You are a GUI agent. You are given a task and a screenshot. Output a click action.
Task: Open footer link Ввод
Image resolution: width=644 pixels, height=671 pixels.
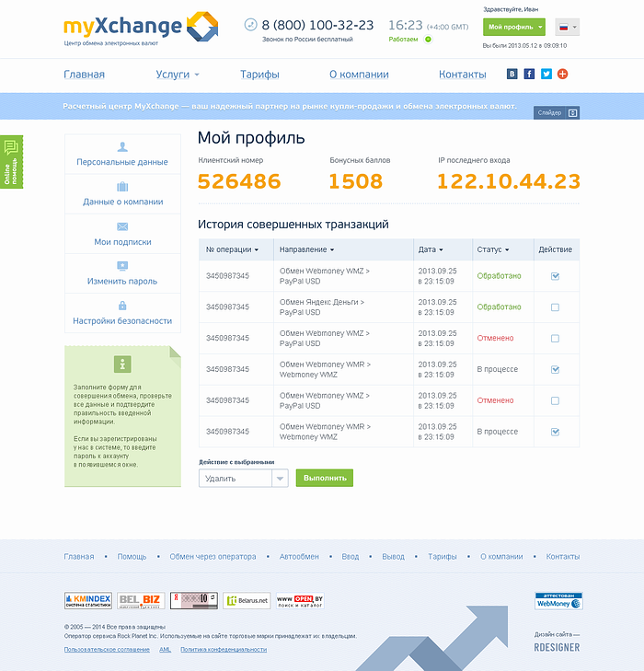pos(351,557)
